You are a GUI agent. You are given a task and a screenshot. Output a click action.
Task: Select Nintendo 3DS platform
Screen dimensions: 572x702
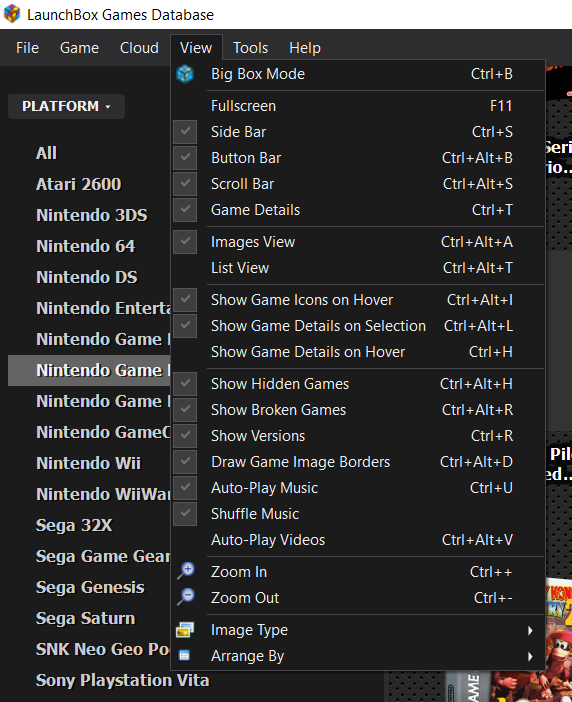tap(92, 215)
